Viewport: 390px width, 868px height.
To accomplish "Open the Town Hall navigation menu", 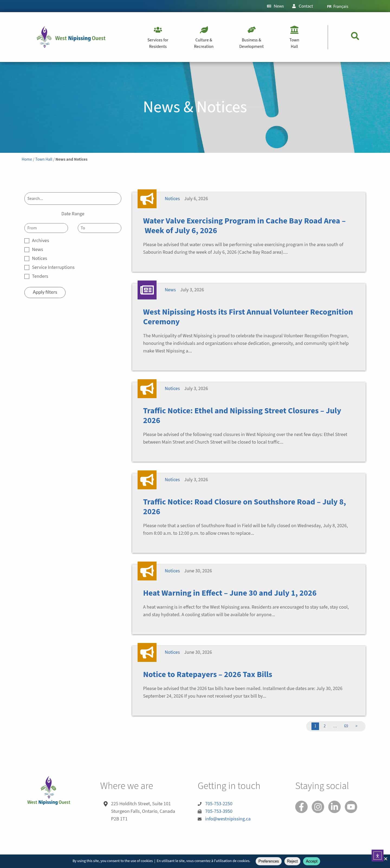I will (294, 37).
